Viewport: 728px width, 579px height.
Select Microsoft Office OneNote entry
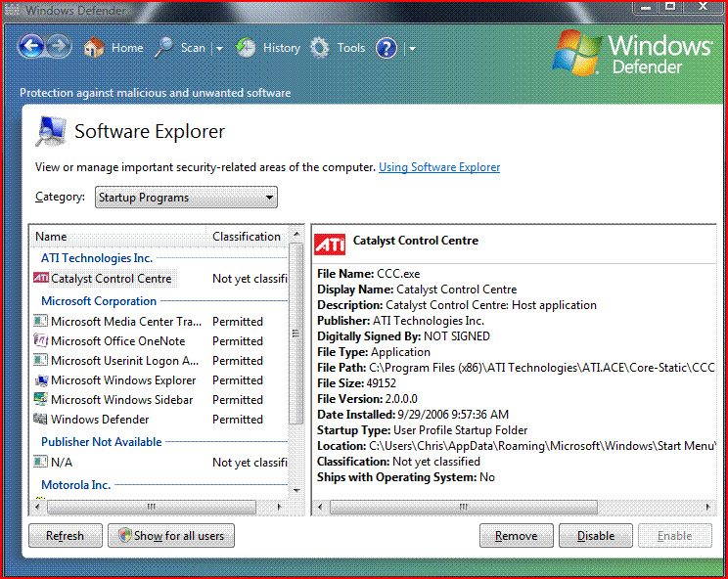(118, 341)
